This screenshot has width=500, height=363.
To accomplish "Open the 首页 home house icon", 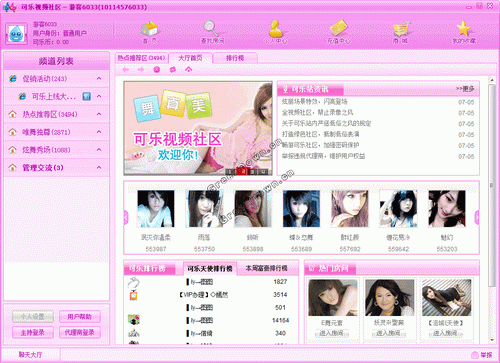I will 149,29.
